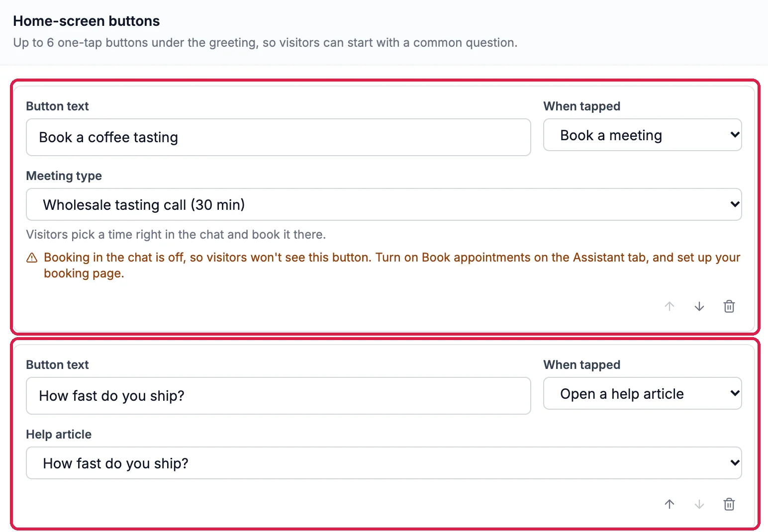Image resolution: width=768 pixels, height=532 pixels.
Task: Click the Help article label
Action: coord(59,435)
